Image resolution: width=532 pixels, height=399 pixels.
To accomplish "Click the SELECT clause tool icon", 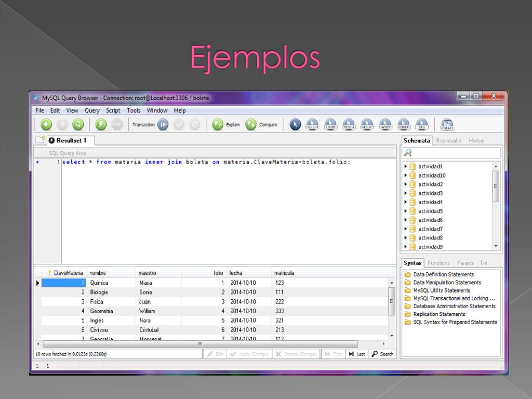I will point(312,125).
